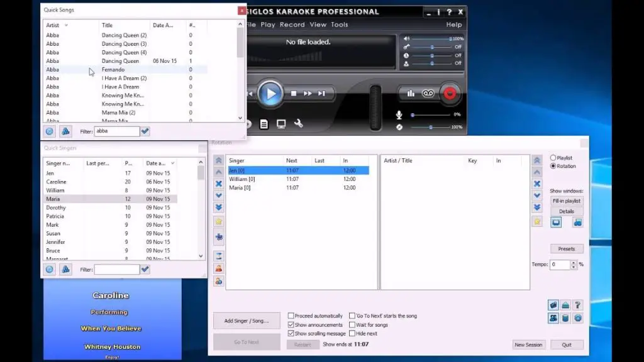644x362 pixels.
Task: Open the wrench settings icon in the player
Action: [x=299, y=124]
